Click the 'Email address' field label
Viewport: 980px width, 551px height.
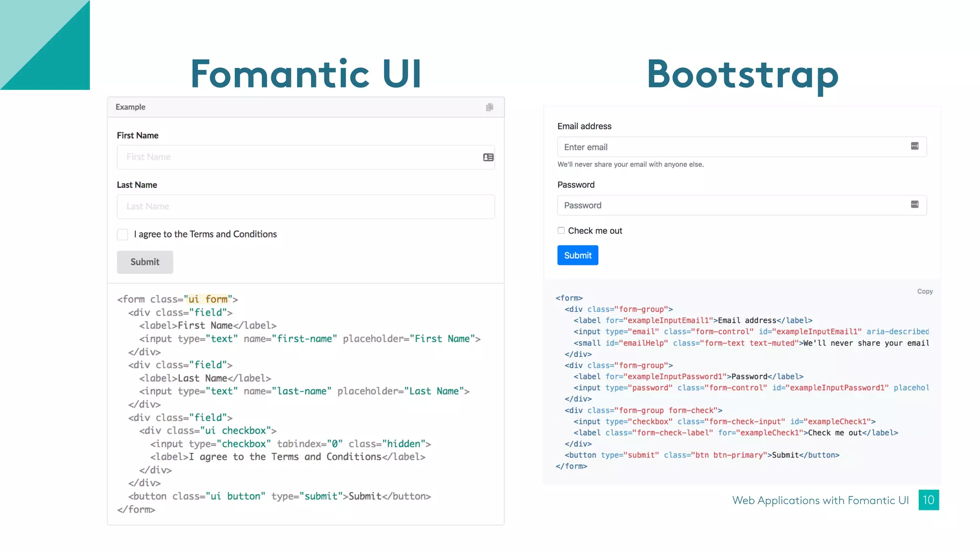click(584, 126)
